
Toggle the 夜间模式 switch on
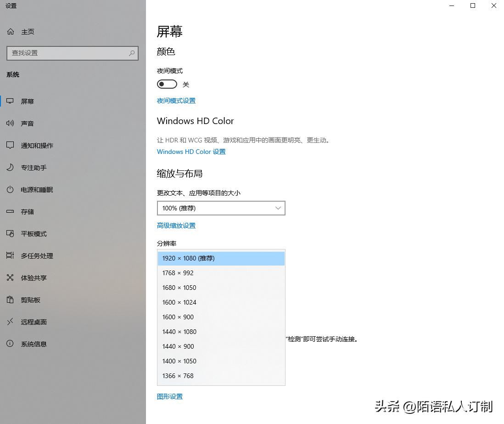click(167, 84)
